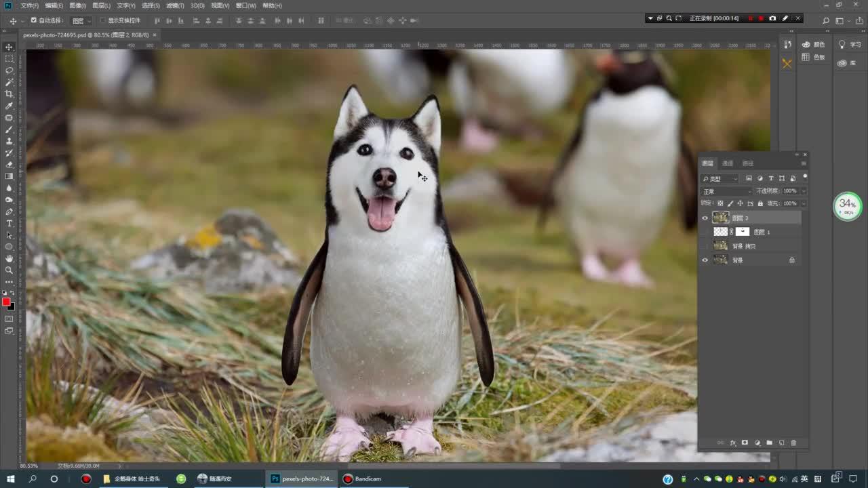Select the Eyedropper tool
The height and width of the screenshot is (488, 868).
point(9,106)
